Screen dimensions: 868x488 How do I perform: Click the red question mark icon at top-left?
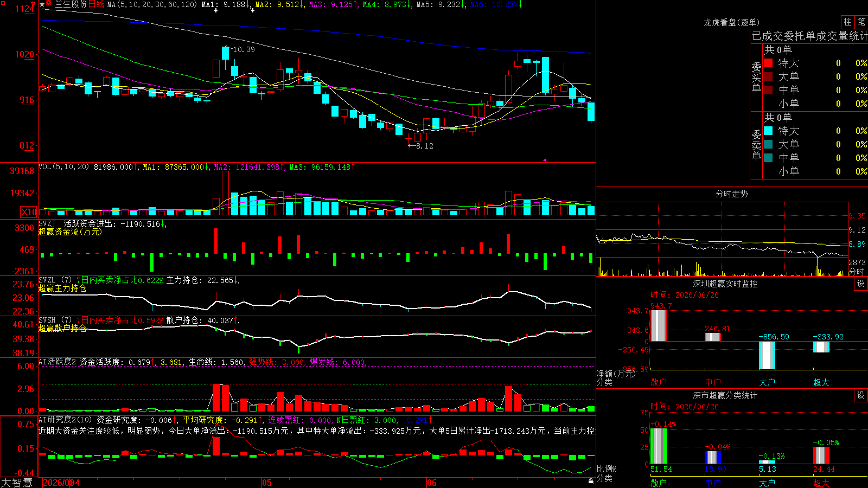(33, 5)
